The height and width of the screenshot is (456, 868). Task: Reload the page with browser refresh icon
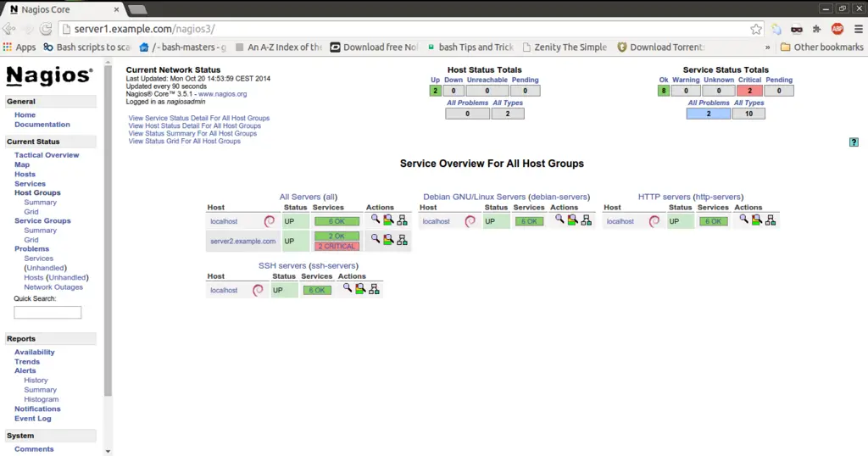[x=46, y=29]
